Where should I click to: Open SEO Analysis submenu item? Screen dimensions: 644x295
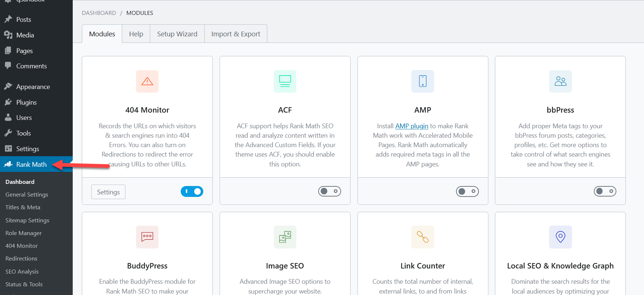pos(22,271)
